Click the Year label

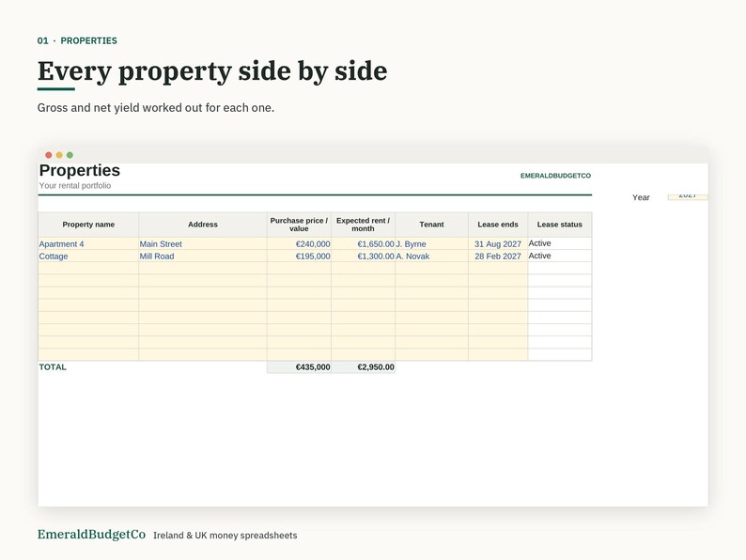[641, 197]
